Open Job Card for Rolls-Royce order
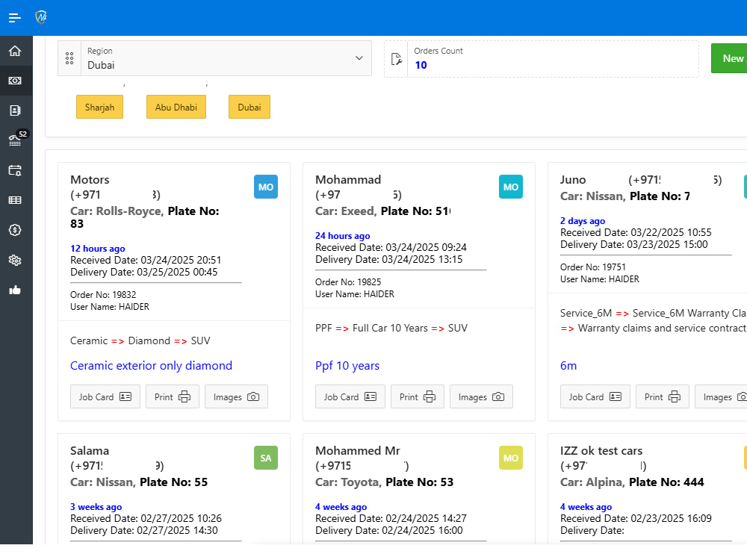This screenshot has height=560, width=747. coord(105,396)
